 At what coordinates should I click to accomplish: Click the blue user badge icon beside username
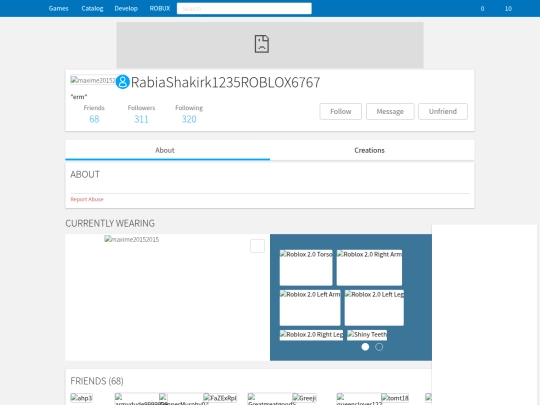click(122, 82)
